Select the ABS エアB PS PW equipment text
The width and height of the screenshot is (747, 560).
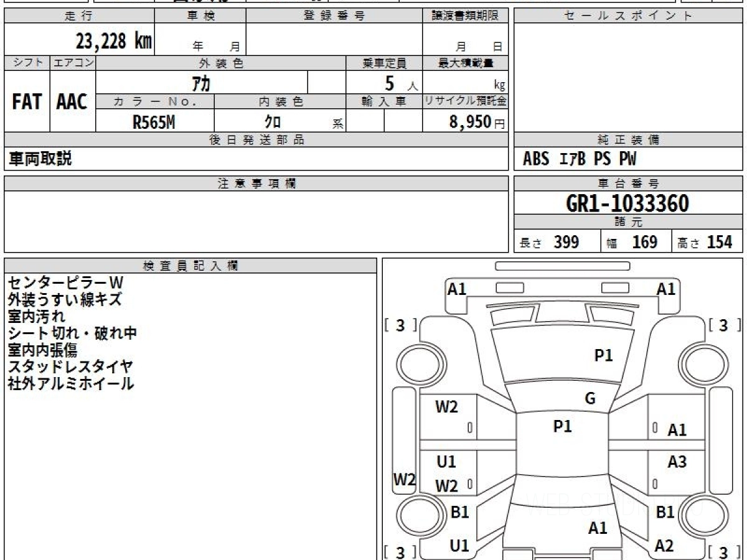coord(580,159)
